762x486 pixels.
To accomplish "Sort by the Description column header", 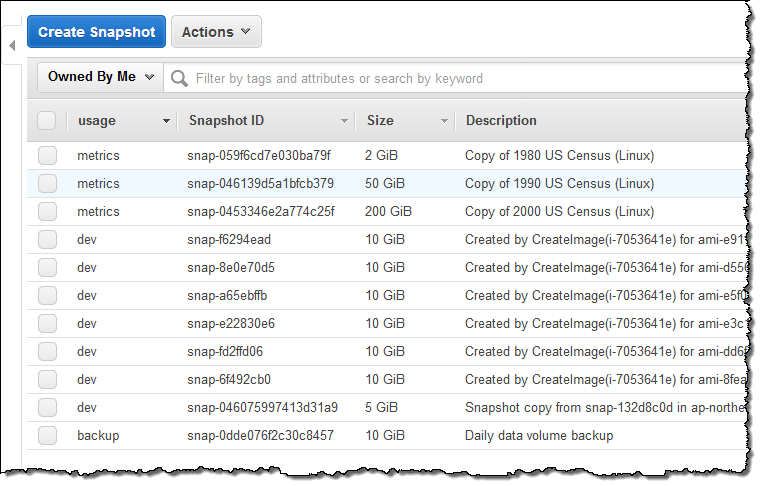I will coord(501,121).
